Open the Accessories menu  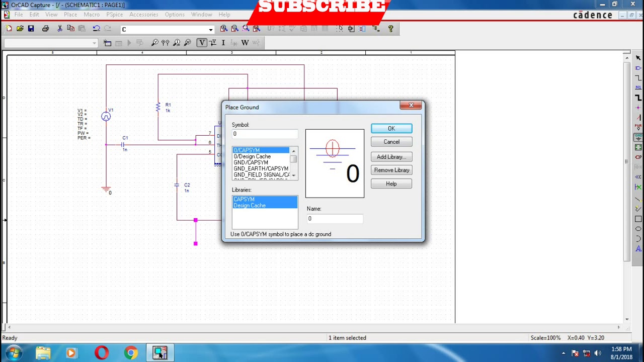[x=144, y=15]
